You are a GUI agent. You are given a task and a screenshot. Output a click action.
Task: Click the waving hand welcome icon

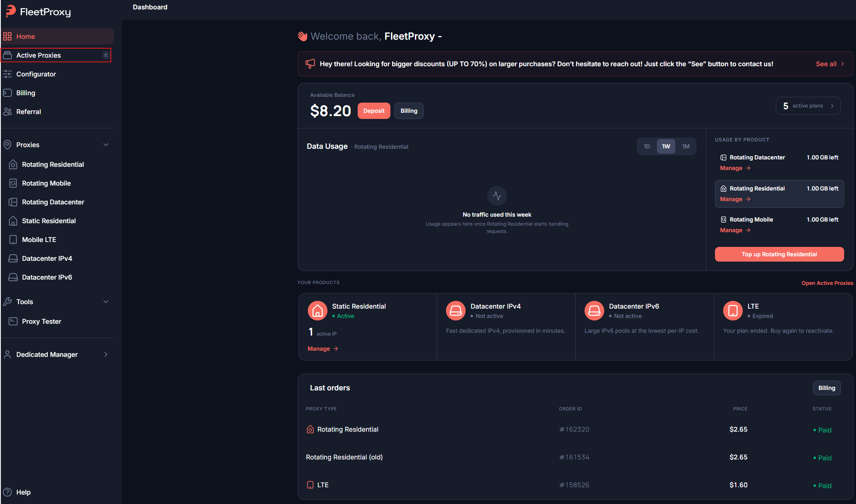point(303,36)
